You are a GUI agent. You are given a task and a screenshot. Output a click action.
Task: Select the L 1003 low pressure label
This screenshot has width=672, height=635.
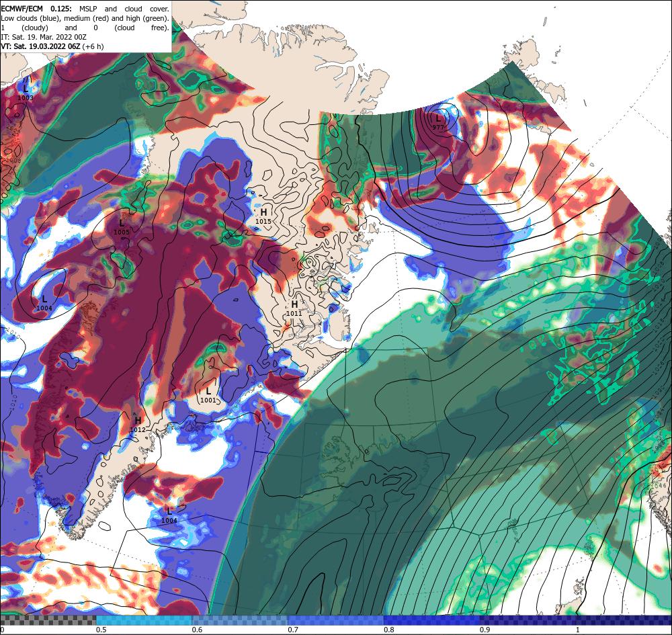[26, 93]
